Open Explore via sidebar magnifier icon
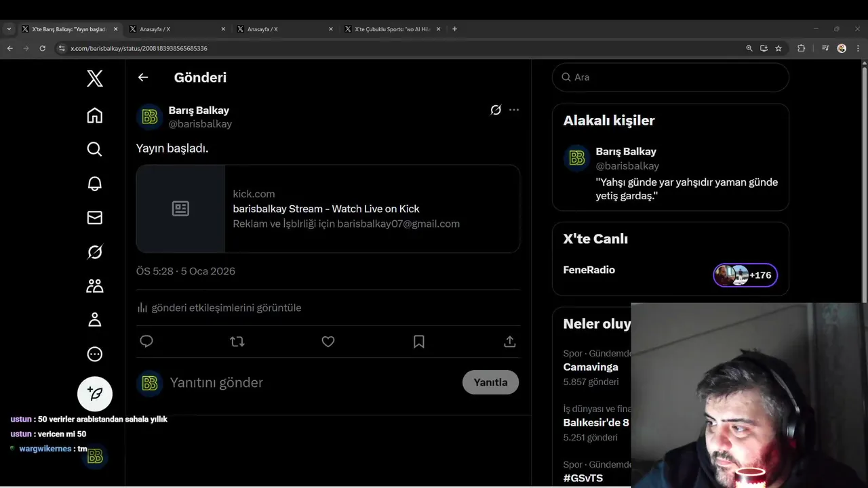Screen dimensions: 868x488 95,149
